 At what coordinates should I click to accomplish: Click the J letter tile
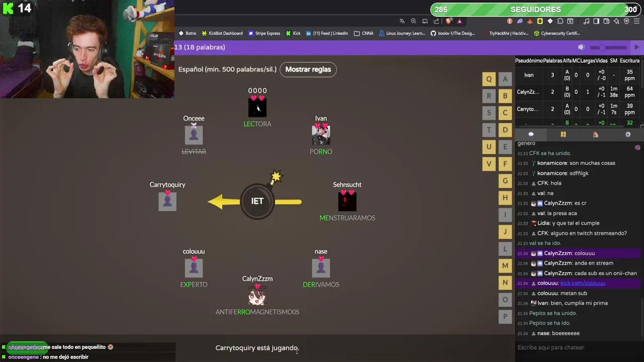[505, 232]
